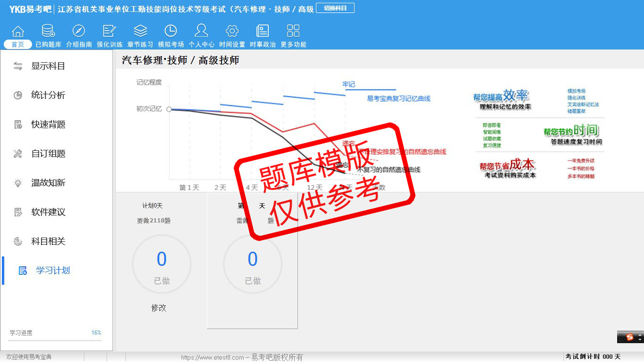
Task: Click the 帮您提高效率 banner text
Action: 501,95
